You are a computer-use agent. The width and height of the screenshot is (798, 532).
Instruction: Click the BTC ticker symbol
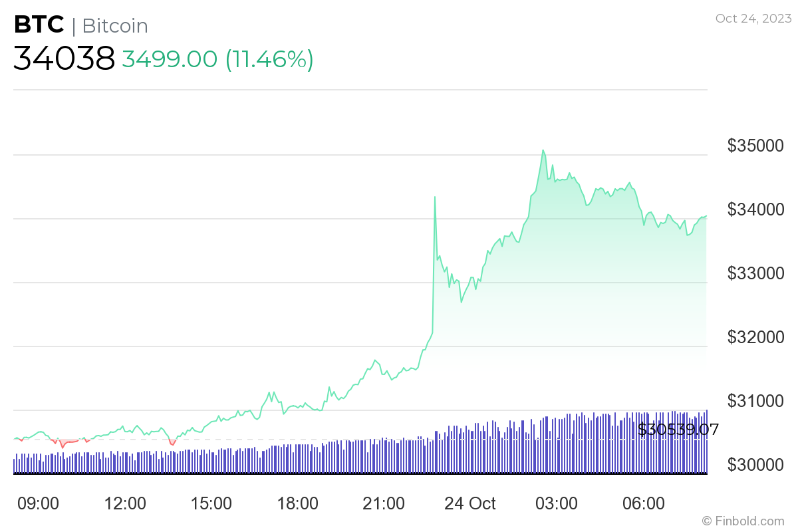(x=39, y=25)
